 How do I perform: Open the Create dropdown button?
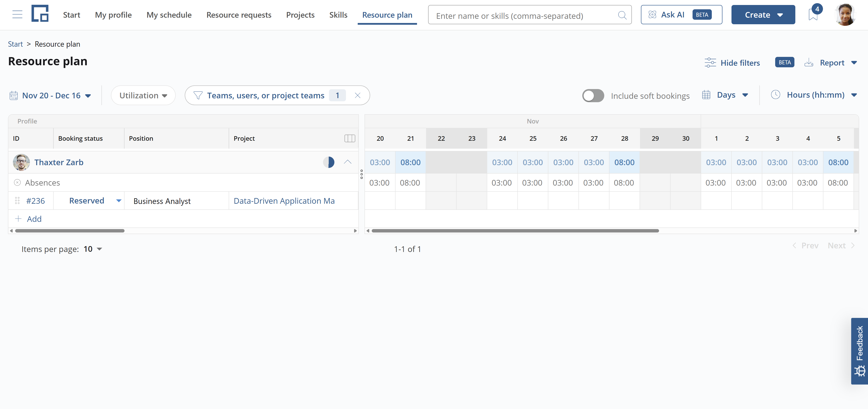click(x=763, y=15)
